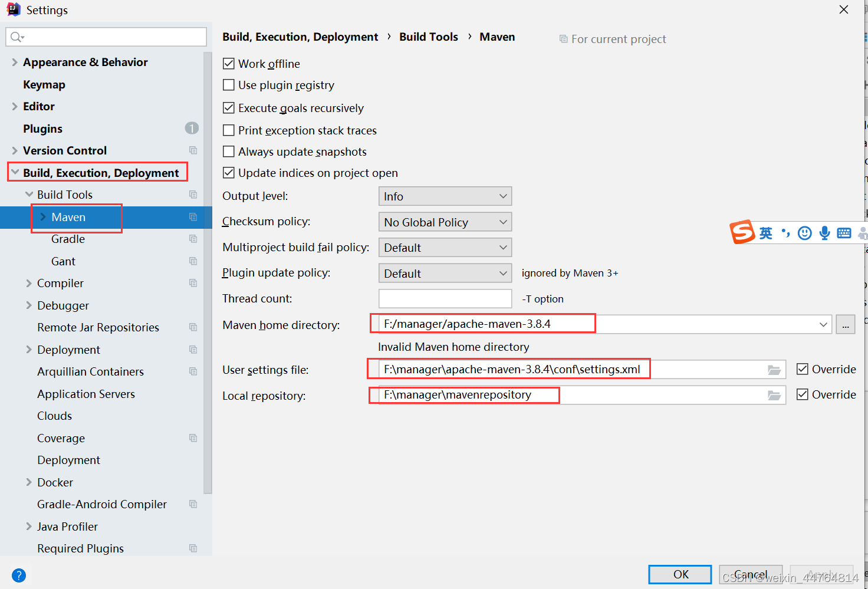Image resolution: width=868 pixels, height=589 pixels.
Task: Collapse Build, Execution, Deployment arrow
Action: (15, 173)
